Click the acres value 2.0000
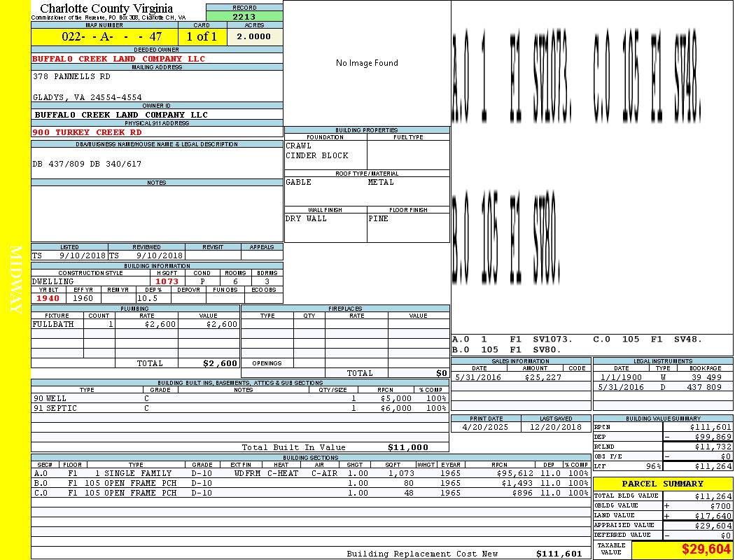Viewport: 735px width, 560px height. 253,36
